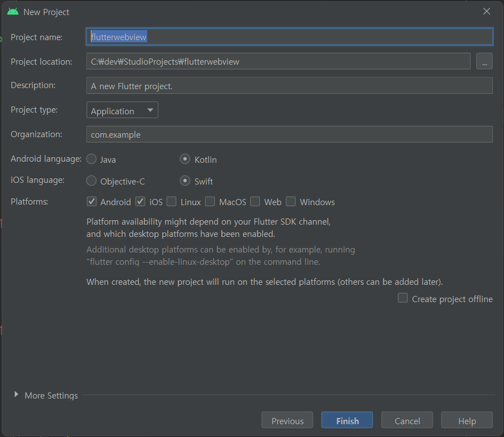Click the Project name input field
This screenshot has height=437, width=504.
pyautogui.click(x=289, y=37)
